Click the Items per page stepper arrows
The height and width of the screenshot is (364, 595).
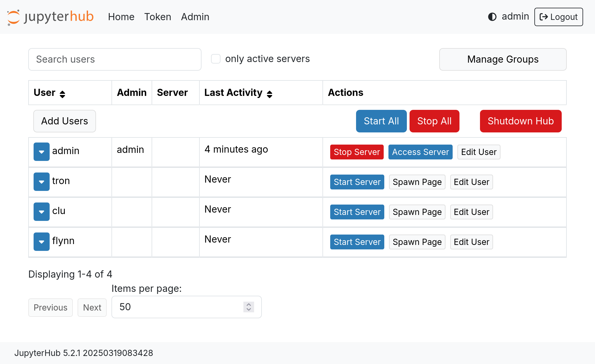(249, 307)
